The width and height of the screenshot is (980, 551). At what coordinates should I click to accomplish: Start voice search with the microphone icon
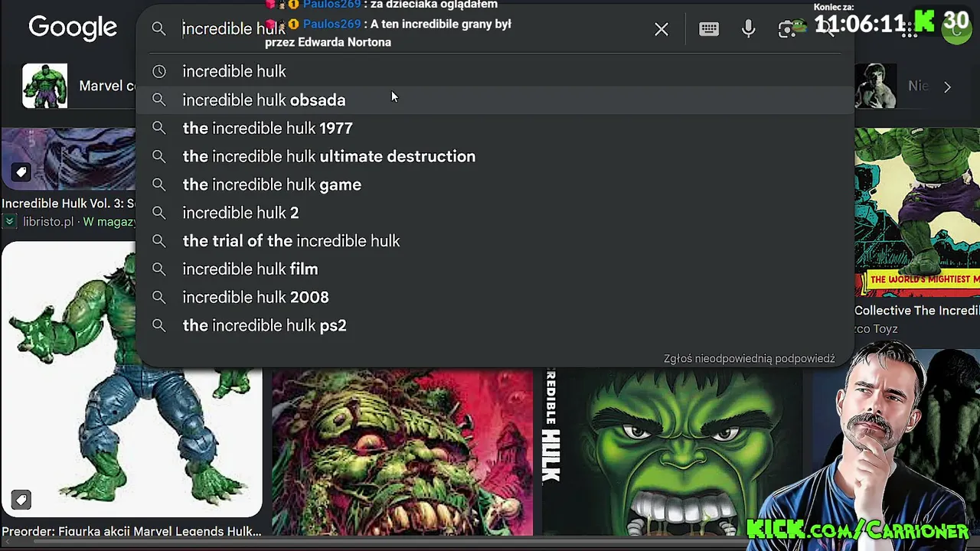749,29
